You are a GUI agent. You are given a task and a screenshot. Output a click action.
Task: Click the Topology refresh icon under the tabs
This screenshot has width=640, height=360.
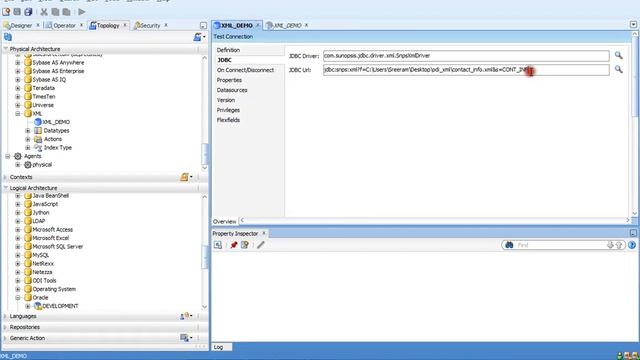8,37
